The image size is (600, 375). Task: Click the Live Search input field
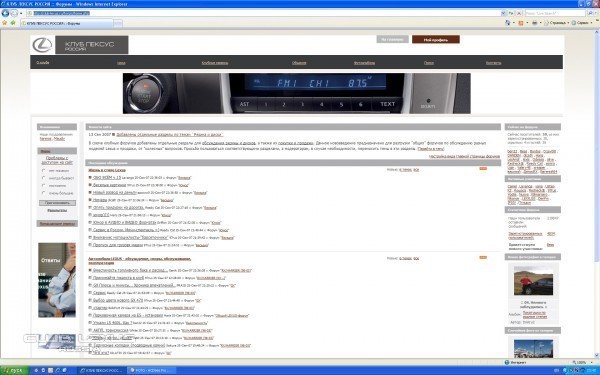click(x=555, y=13)
